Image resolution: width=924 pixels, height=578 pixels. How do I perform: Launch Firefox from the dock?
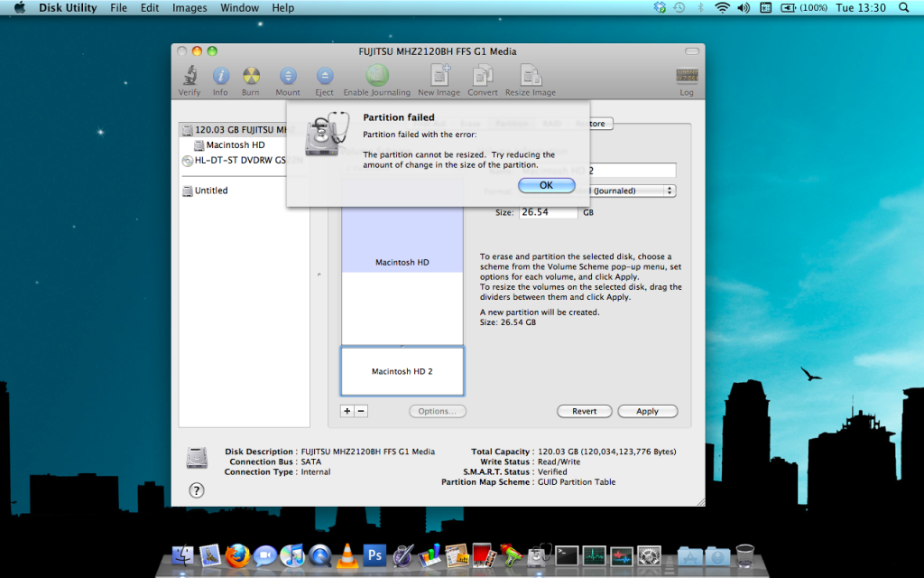(x=237, y=555)
